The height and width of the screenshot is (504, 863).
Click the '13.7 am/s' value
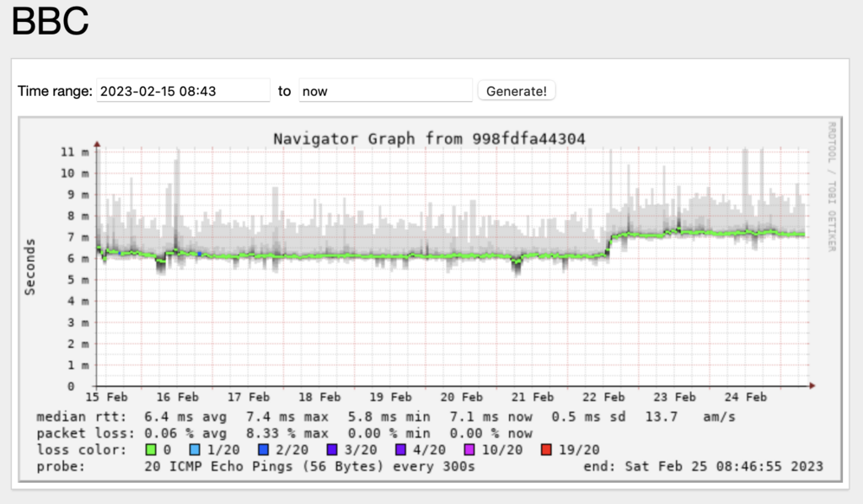690,416
